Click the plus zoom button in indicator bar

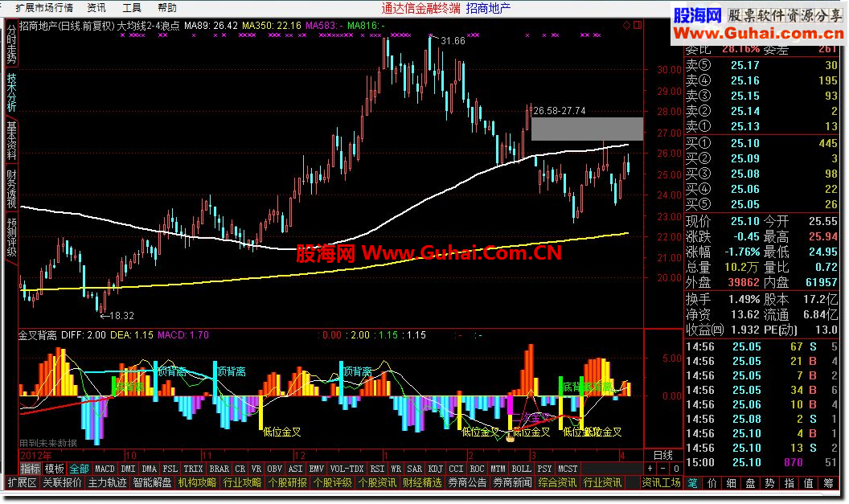650,469
